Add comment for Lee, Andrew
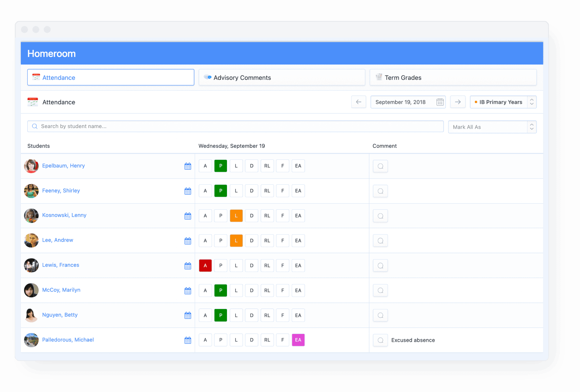 coord(380,241)
